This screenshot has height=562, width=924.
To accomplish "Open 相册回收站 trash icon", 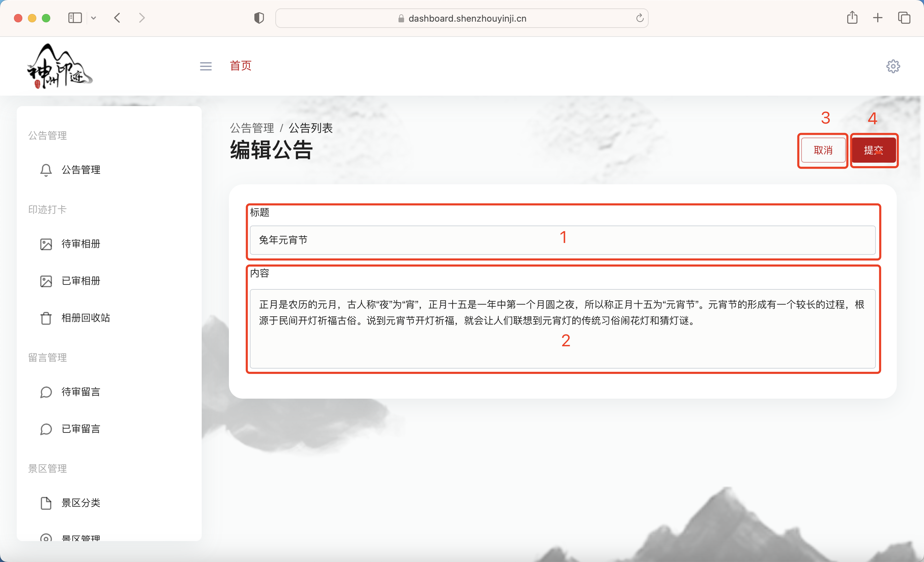I will [46, 318].
